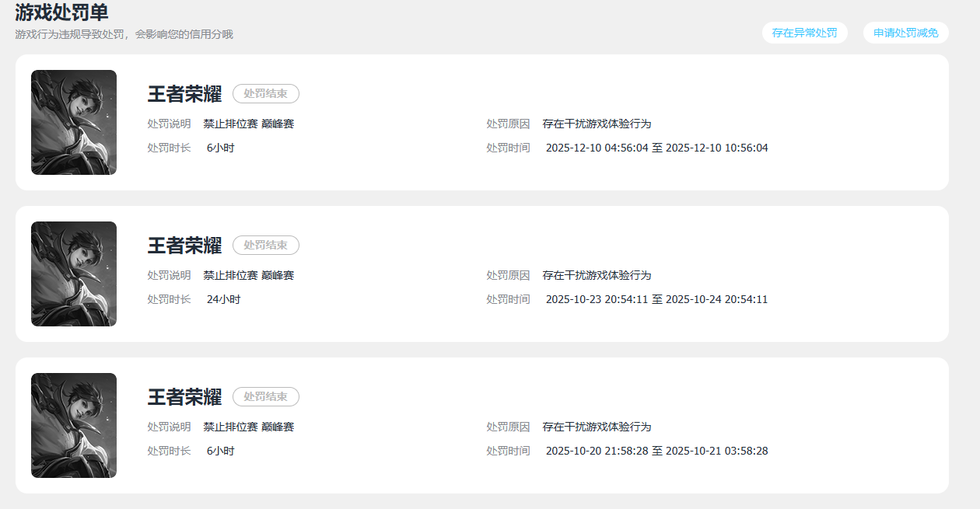Click 王者荣耀 title in the top card

point(184,94)
